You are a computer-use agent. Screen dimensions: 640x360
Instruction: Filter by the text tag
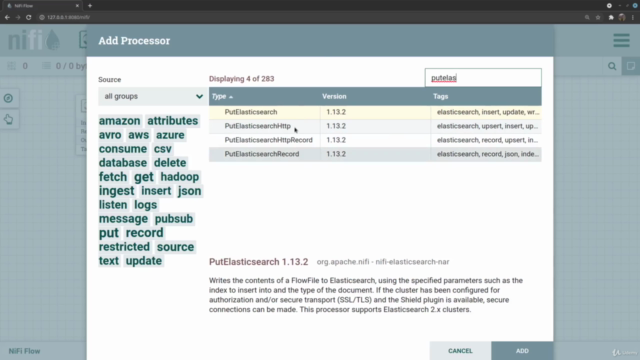pos(109,261)
